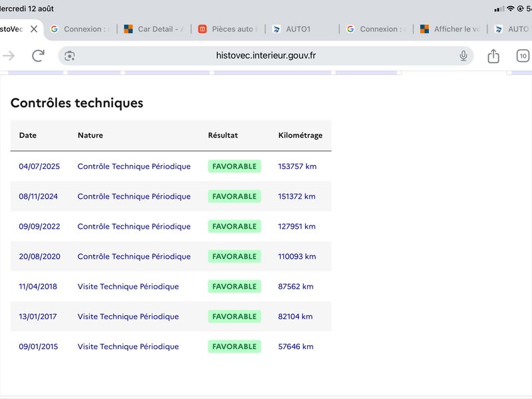Click FAVORABLE badge for 13/01/2017
532x399 pixels.
coord(235,317)
